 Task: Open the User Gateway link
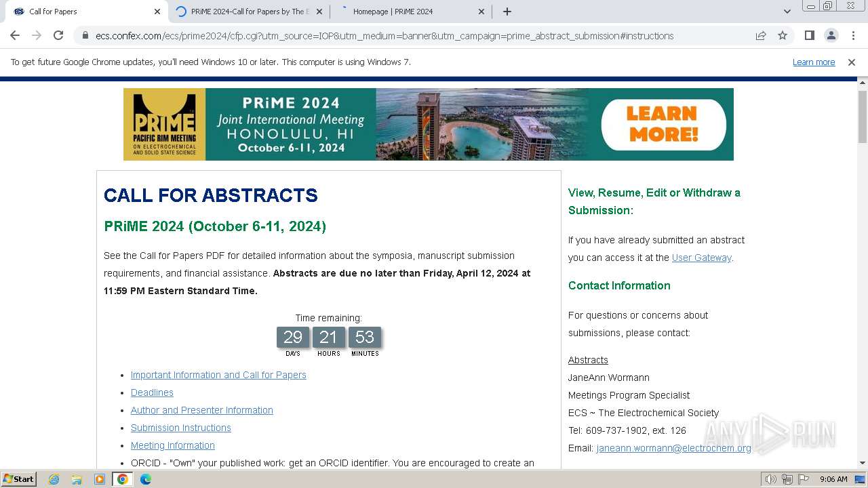[701, 258]
